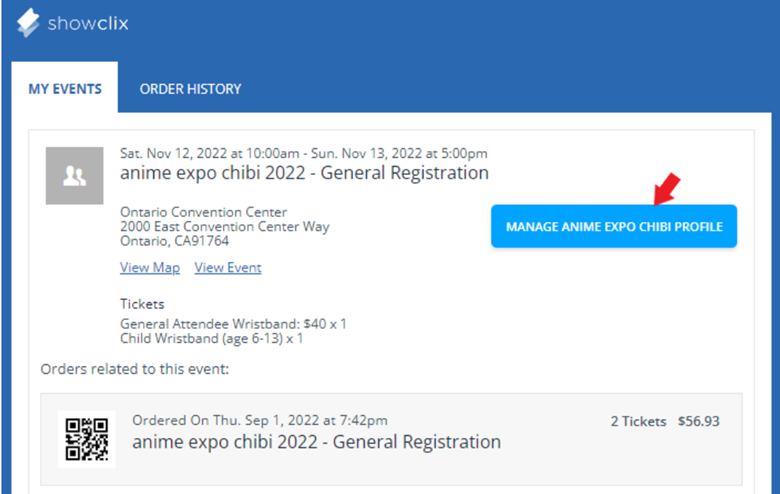Click the ShowClix logo icon
780x494 pixels.
coord(28,23)
